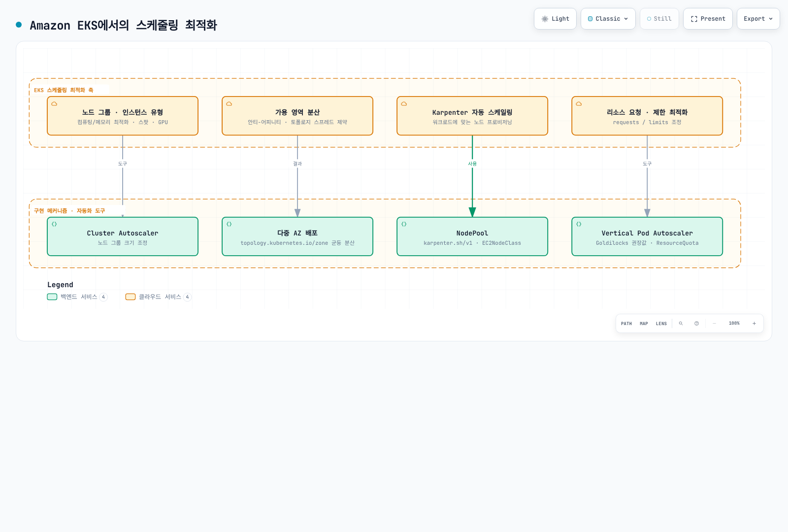788x532 pixels.
Task: Click subtitle 안티-어피니티 · 토폴로지 스프레드 제약
Action: (297, 122)
